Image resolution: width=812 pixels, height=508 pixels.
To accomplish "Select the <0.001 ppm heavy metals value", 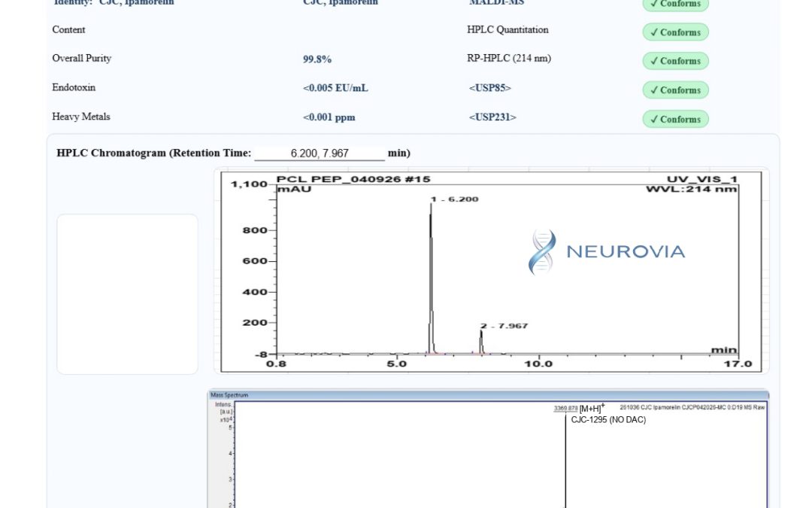I will 329,117.
